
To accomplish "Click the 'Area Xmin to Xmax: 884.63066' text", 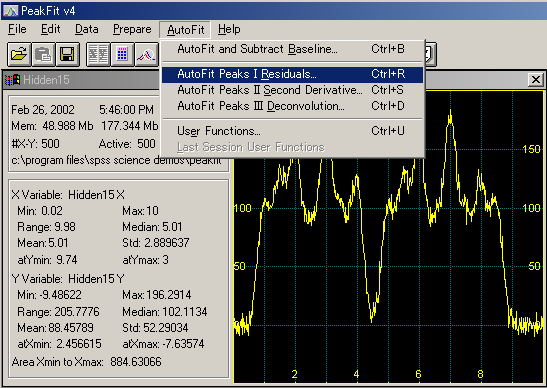I will [x=87, y=362].
